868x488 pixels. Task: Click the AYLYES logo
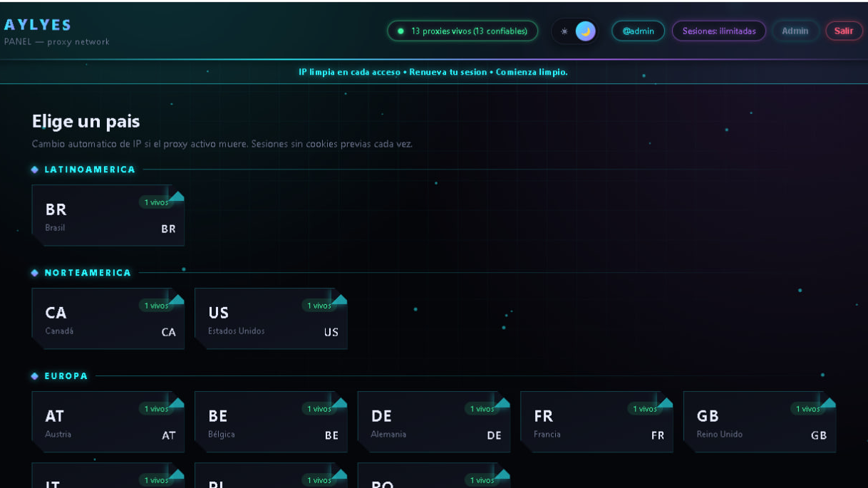pyautogui.click(x=38, y=25)
